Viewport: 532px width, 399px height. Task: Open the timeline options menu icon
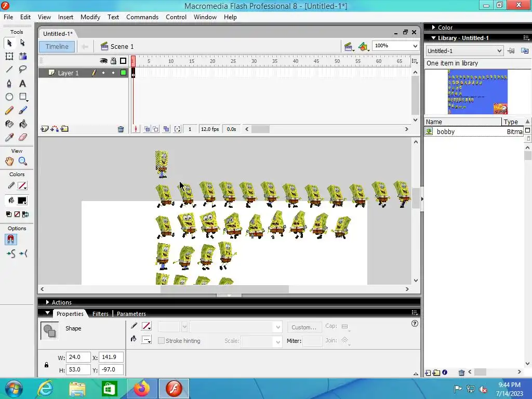pos(415,61)
